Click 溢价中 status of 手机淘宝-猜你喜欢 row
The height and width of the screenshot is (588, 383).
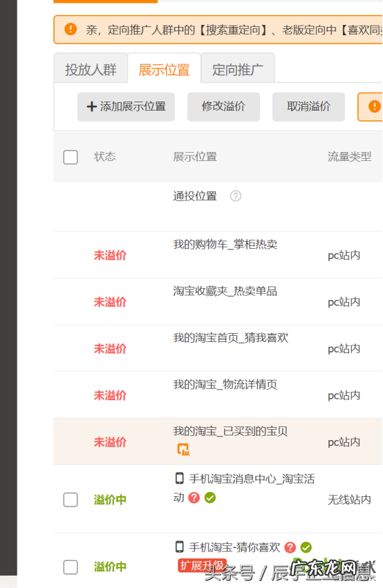110,567
